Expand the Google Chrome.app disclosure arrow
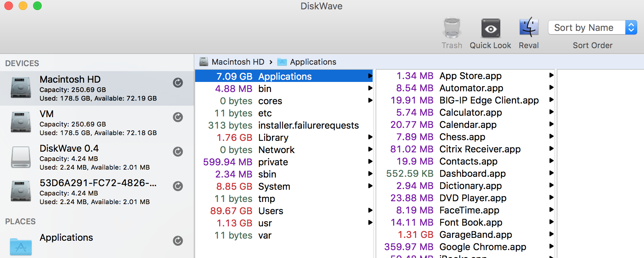 point(551,246)
